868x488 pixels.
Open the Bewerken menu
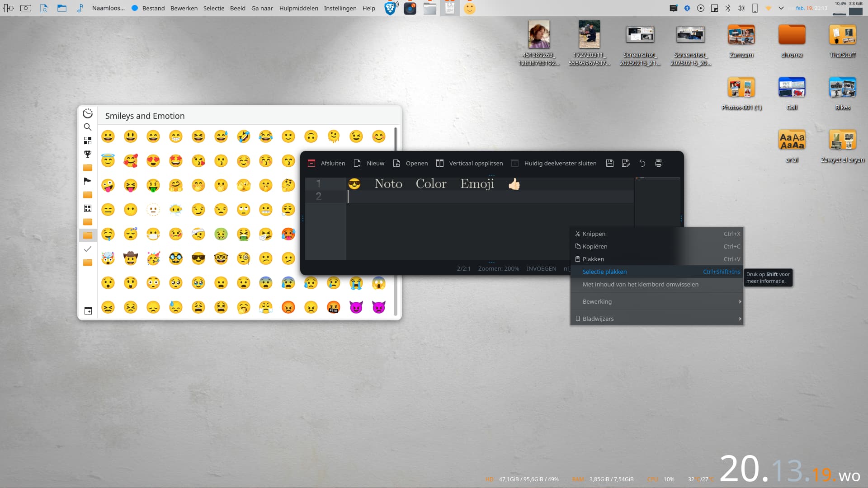click(184, 8)
